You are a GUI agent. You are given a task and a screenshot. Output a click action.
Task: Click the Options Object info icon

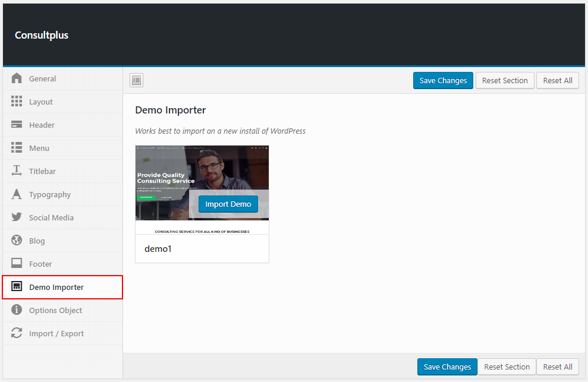(17, 310)
